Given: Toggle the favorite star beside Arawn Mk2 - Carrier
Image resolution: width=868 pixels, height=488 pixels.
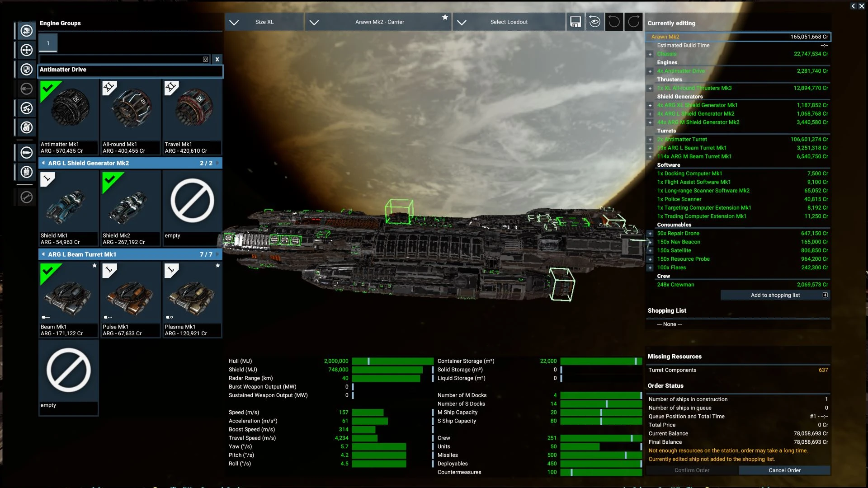Looking at the screenshot, I should point(445,17).
